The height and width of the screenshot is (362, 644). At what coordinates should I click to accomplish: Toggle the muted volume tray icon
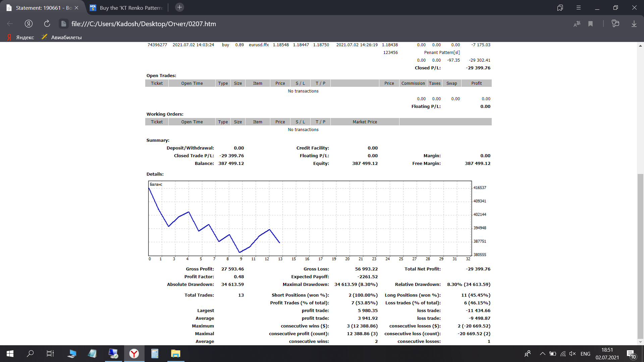(x=573, y=354)
